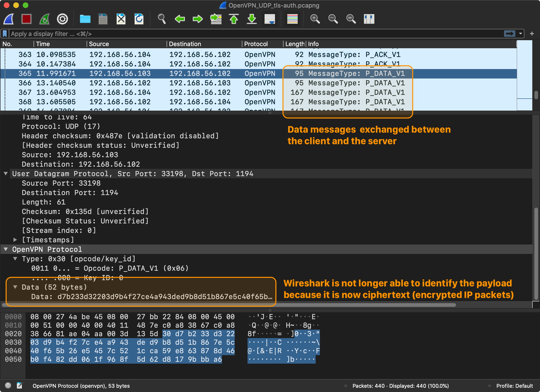Sort by the Destination column header
Viewport: 540px width, 392px height.
204,44
